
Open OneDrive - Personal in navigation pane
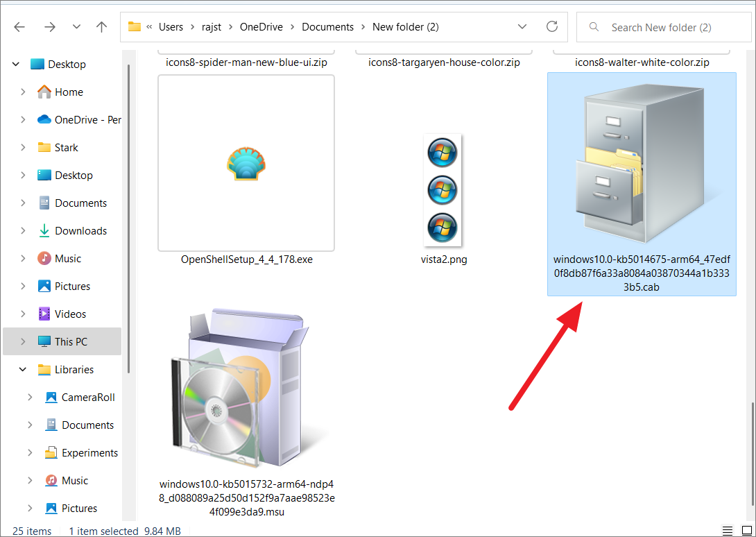point(88,119)
